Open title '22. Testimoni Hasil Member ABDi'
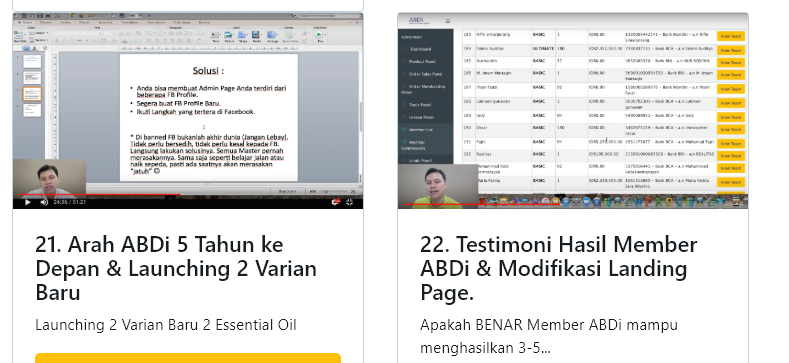Image resolution: width=789 pixels, height=363 pixels. point(559,268)
